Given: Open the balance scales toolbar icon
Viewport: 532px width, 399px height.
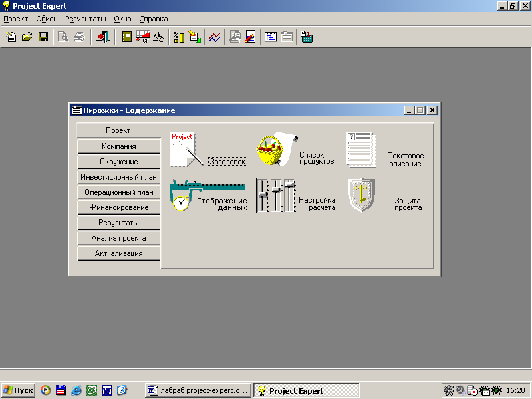Looking at the screenshot, I should click(158, 37).
